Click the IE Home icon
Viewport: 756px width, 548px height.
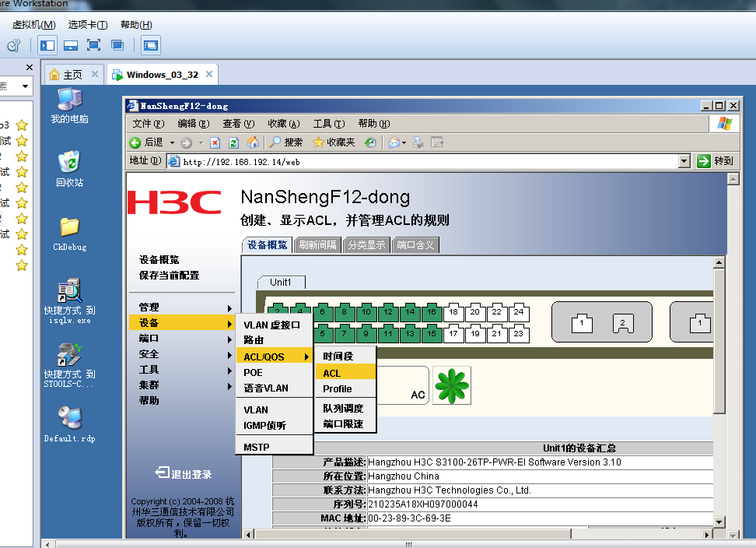point(253,142)
